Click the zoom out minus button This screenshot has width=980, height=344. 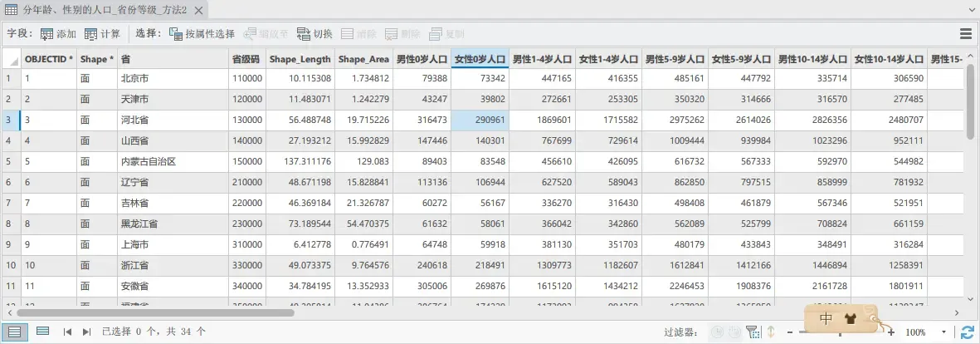pos(791,332)
